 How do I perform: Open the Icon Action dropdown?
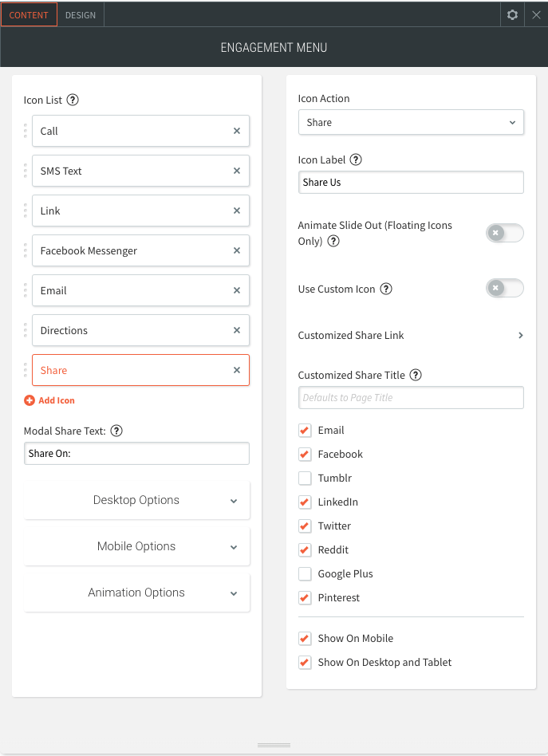[411, 122]
